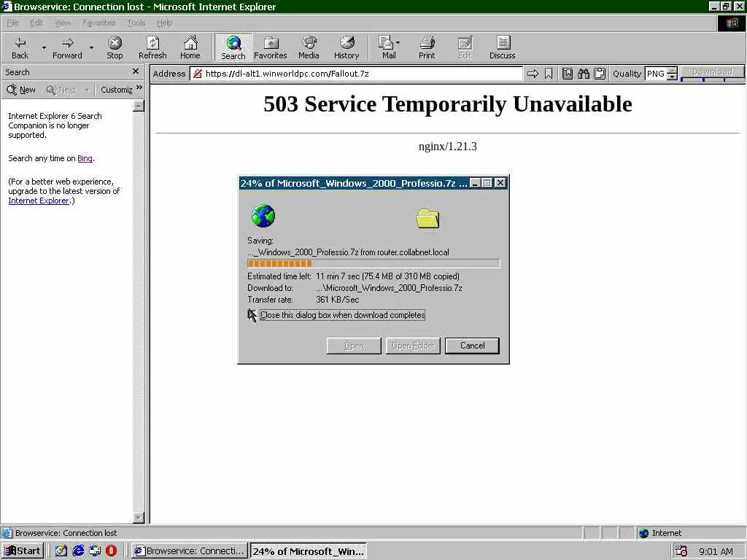Launch Opera from quick launch bar
Viewport: 747px width, 560px height.
tap(111, 551)
